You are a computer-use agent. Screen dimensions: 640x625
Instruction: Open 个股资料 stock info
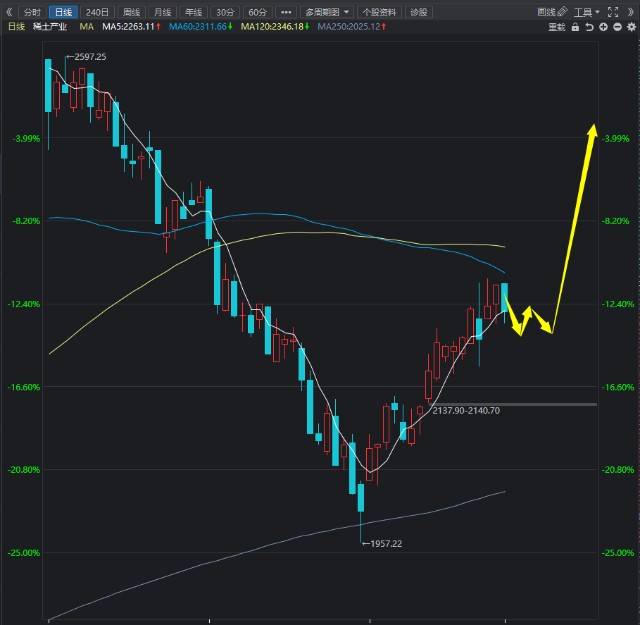click(x=379, y=12)
